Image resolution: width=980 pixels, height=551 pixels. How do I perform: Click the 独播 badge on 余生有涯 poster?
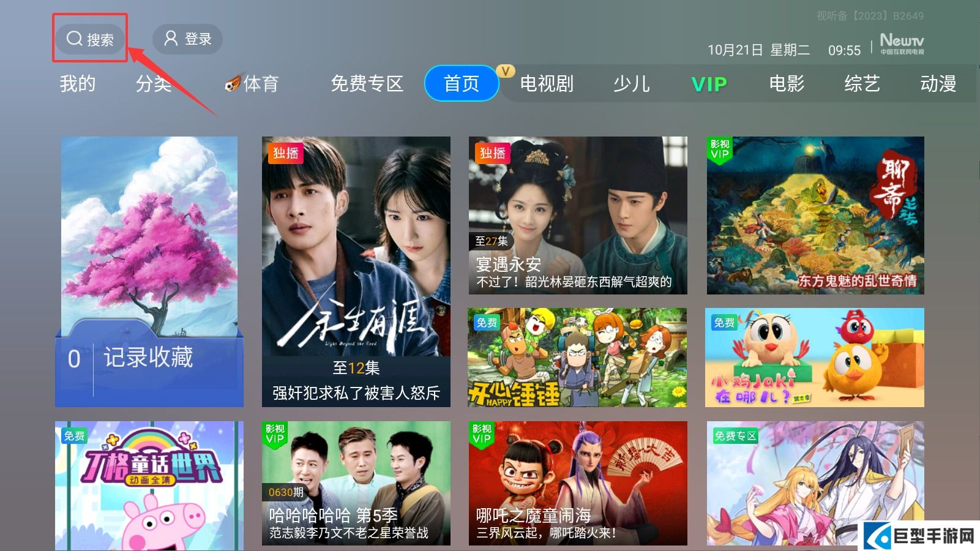286,152
